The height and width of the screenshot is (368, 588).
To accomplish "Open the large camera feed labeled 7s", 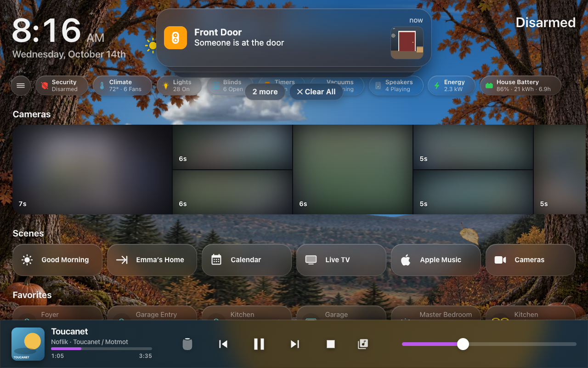I will [x=92, y=169].
